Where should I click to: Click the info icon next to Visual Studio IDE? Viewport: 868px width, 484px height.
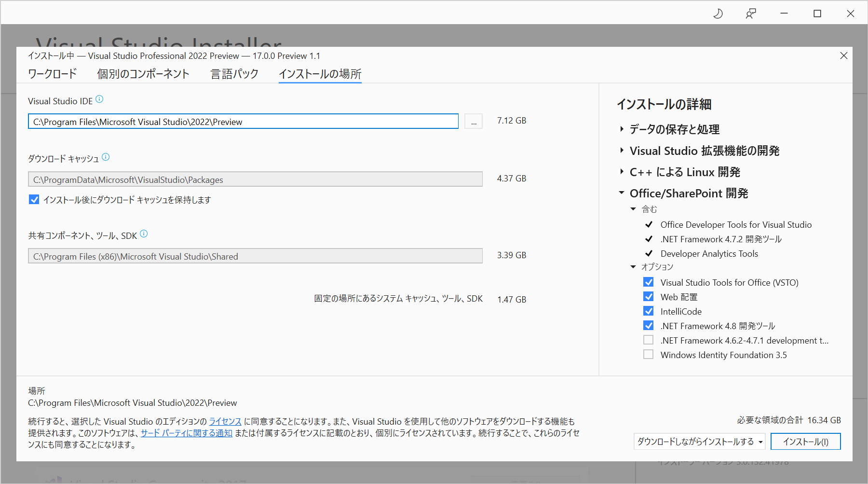coord(99,99)
